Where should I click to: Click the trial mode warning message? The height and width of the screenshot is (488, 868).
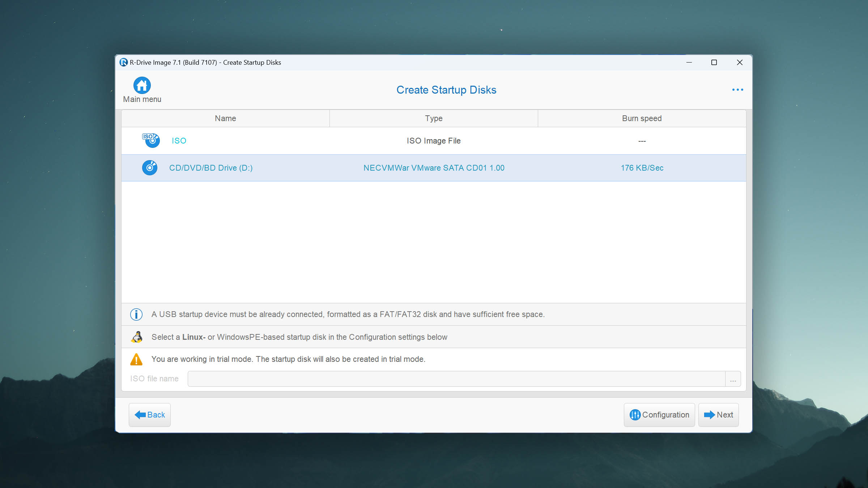[288, 359]
